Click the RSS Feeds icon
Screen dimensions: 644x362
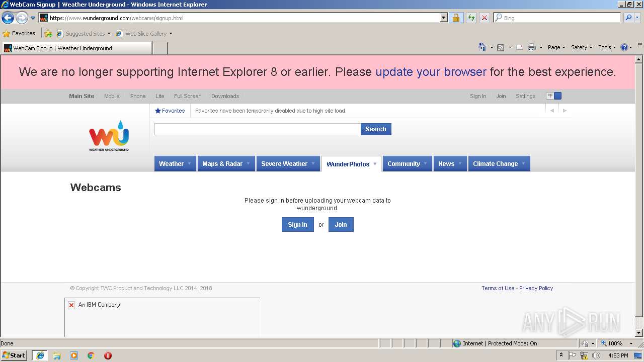coord(501,47)
